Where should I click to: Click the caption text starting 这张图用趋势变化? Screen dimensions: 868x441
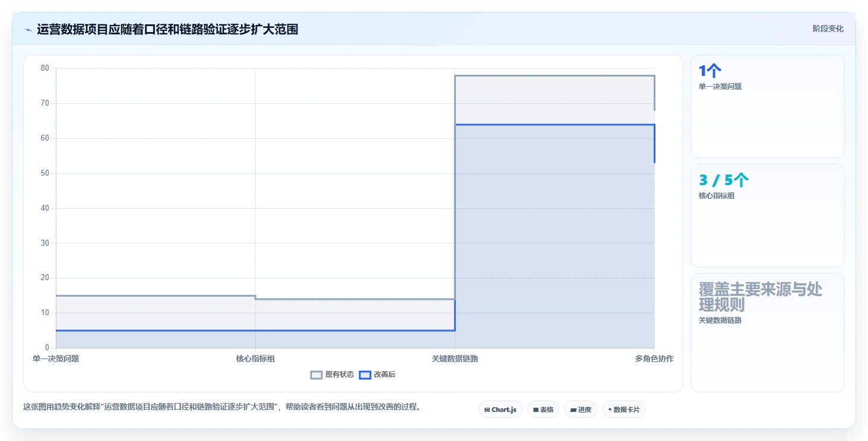(x=221, y=407)
